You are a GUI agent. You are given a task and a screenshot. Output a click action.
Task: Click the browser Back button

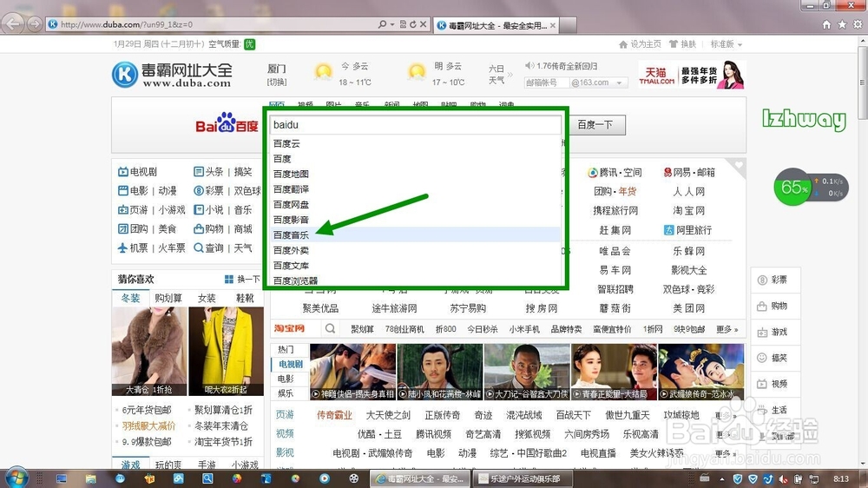tap(14, 23)
